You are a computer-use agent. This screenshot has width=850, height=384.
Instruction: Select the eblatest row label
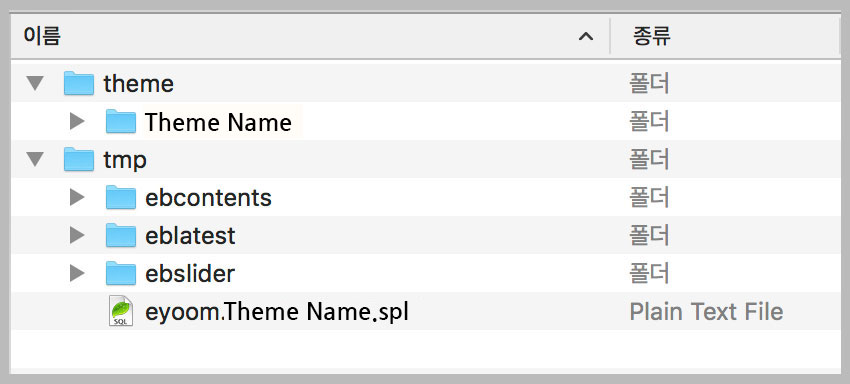click(190, 236)
